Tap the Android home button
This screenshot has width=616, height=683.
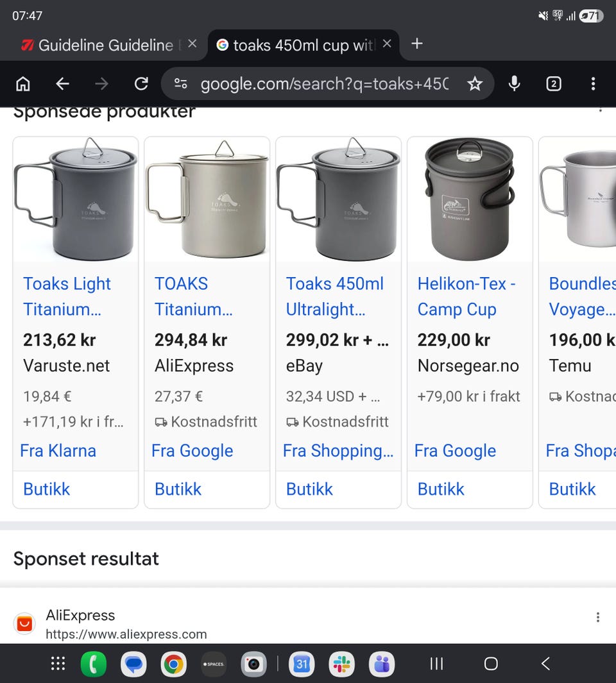click(x=491, y=663)
